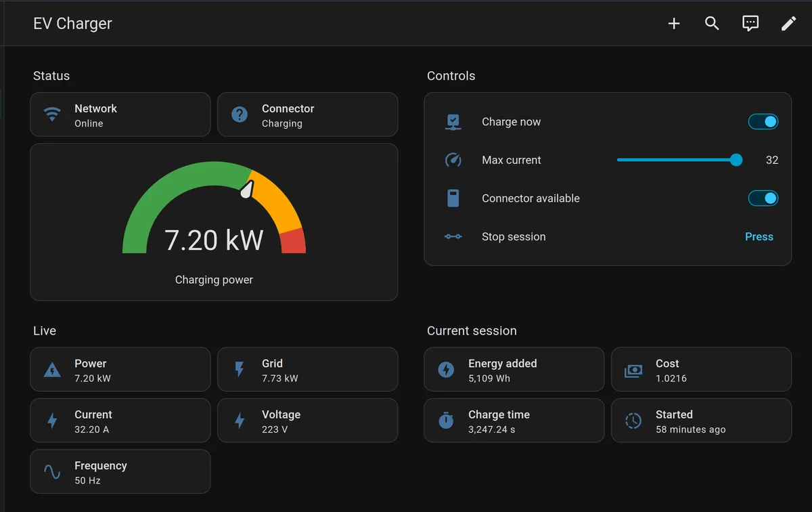Toggle the Charge now switch
Image resolution: width=812 pixels, height=512 pixels.
763,122
